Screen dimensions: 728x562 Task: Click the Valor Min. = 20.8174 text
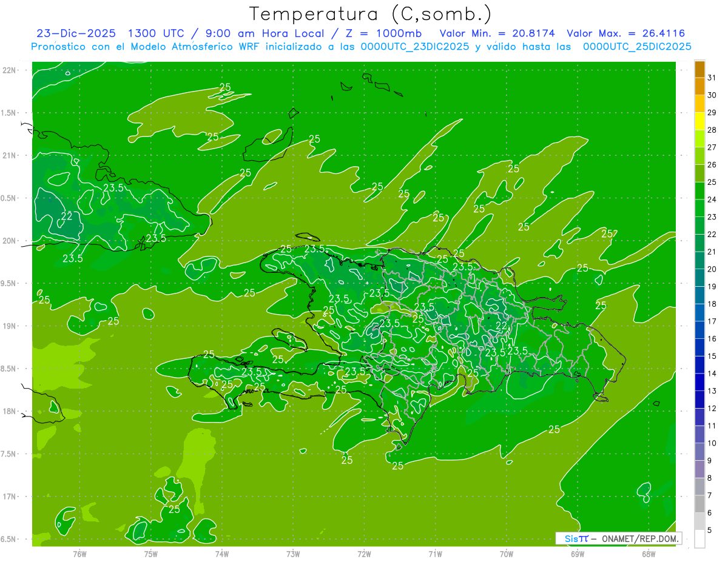[497, 33]
